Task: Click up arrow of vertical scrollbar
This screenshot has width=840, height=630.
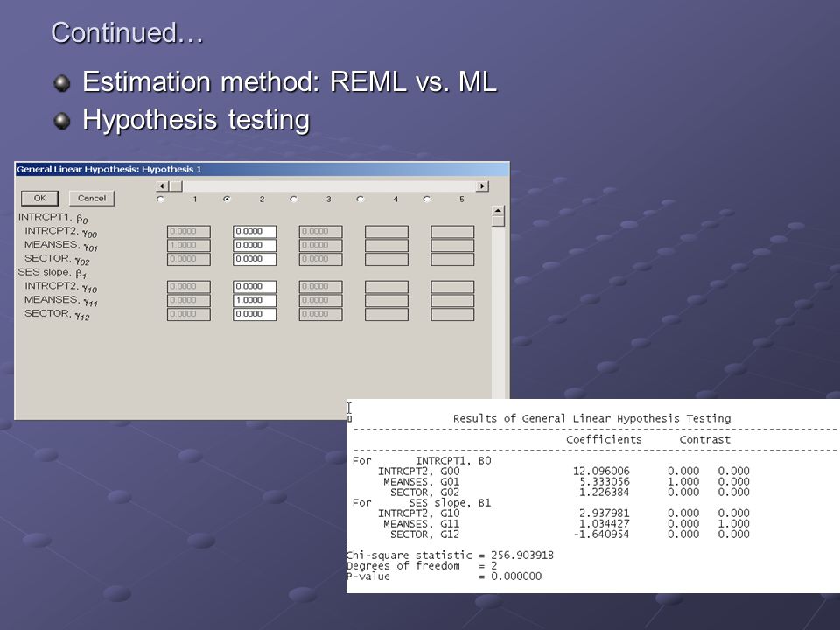Action: click(498, 211)
